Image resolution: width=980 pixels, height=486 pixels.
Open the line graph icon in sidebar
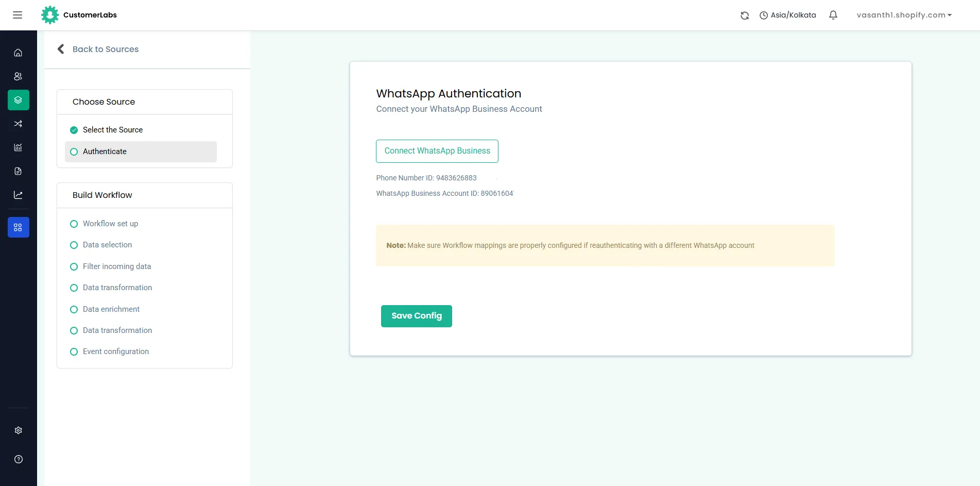click(18, 195)
